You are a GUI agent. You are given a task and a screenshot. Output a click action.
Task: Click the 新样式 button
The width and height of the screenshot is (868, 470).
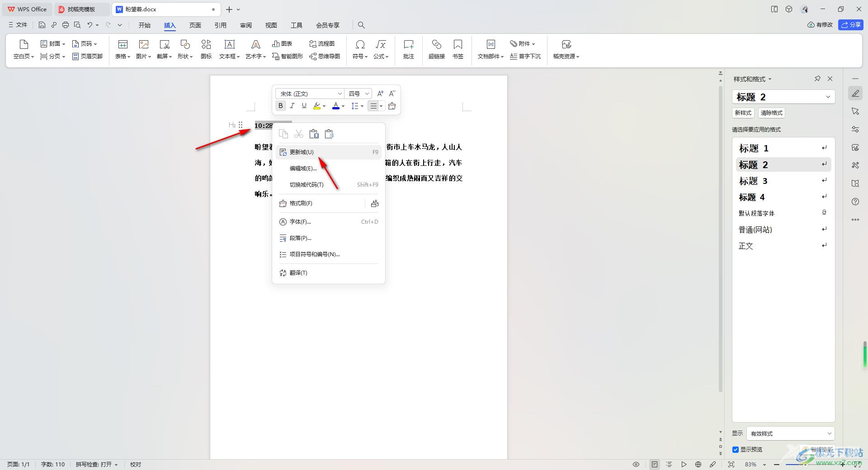(x=743, y=113)
